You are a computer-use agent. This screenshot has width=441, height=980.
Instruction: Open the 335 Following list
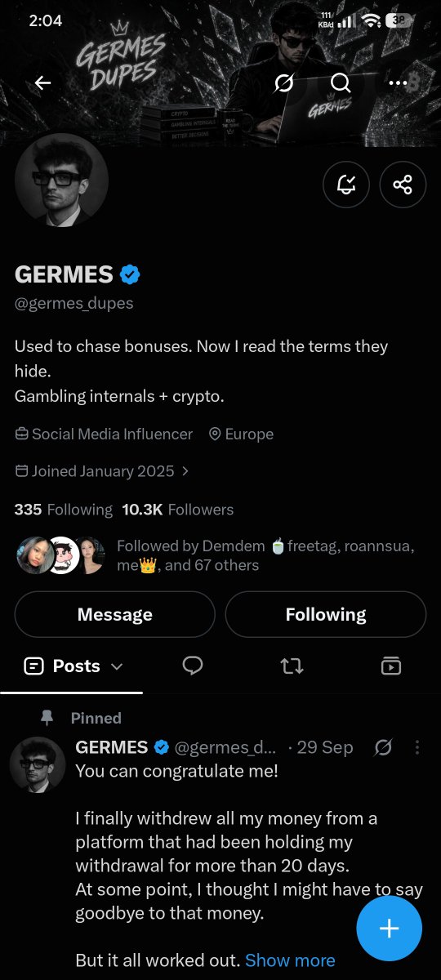(64, 510)
